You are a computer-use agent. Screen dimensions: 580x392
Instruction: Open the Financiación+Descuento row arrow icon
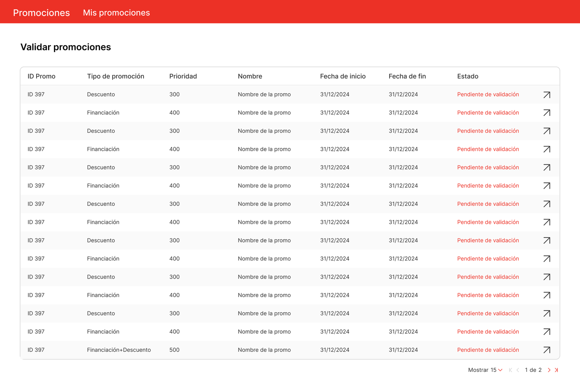tap(547, 350)
